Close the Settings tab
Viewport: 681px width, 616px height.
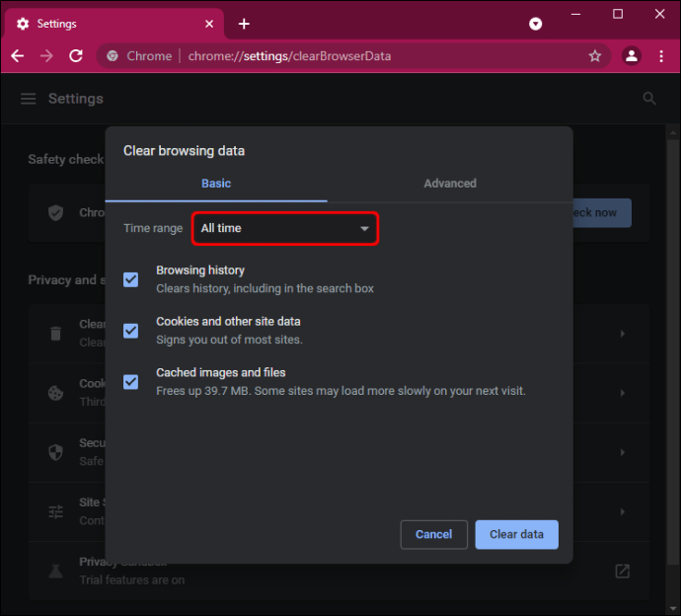point(209,24)
